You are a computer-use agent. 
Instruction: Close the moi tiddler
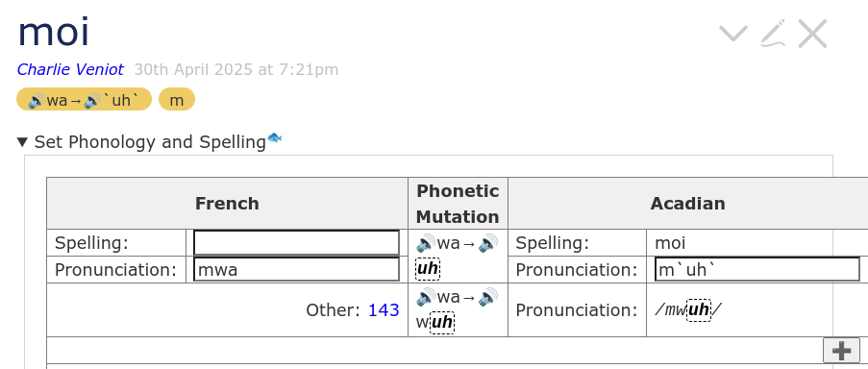[x=812, y=34]
